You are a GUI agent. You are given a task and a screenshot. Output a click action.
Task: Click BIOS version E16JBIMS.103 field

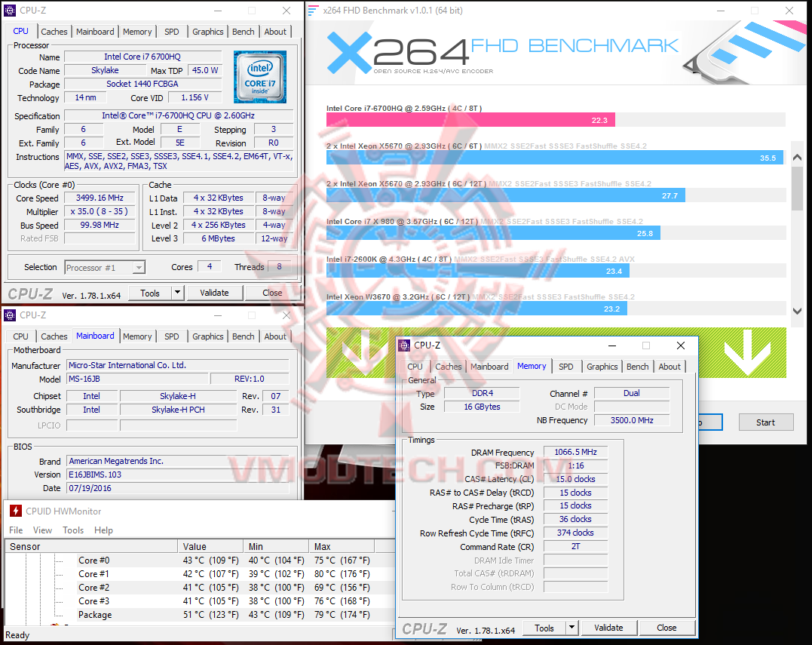click(178, 475)
